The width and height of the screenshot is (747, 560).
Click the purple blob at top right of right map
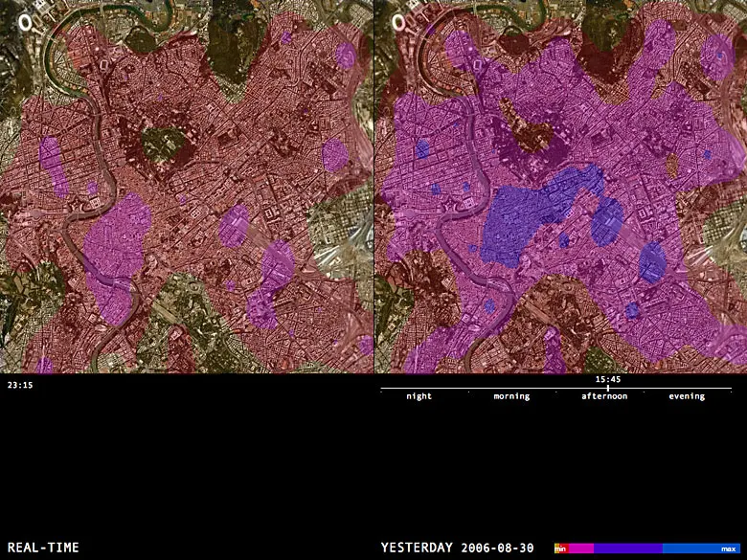(715, 57)
